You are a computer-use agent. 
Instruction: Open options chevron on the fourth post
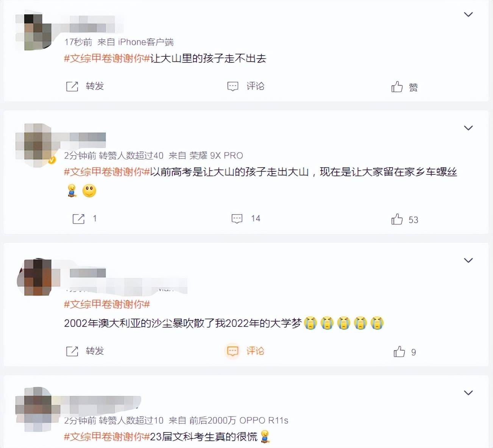468,393
